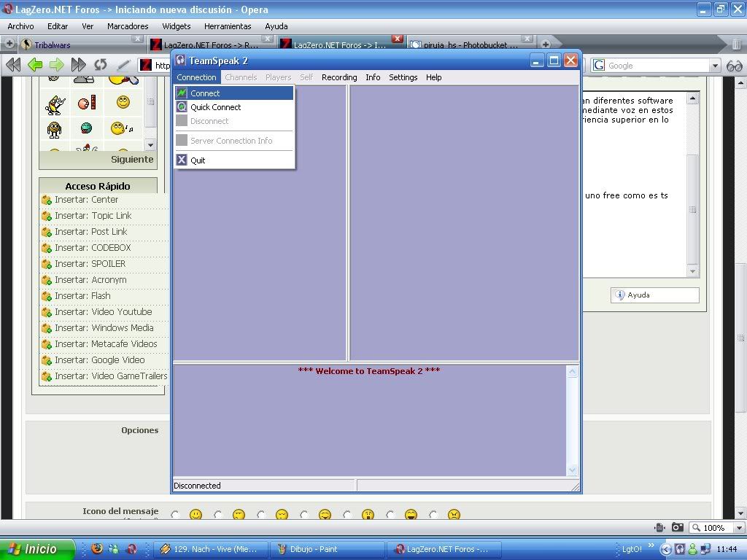Open the TeamSpeak Recording menu
Image resolution: width=747 pixels, height=560 pixels.
[x=339, y=77]
